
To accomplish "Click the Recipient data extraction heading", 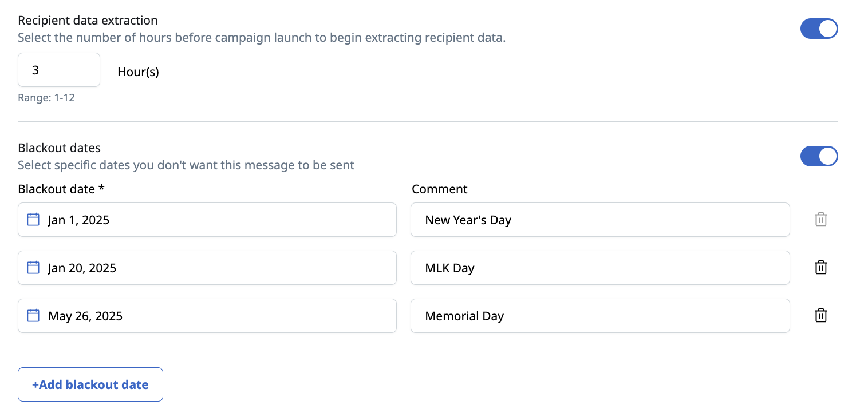I will [x=88, y=21].
